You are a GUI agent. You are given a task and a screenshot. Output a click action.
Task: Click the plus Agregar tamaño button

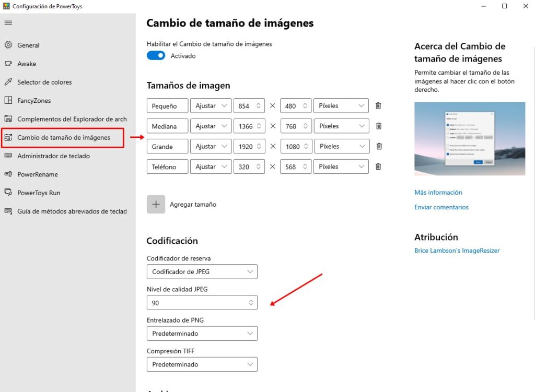coord(156,204)
